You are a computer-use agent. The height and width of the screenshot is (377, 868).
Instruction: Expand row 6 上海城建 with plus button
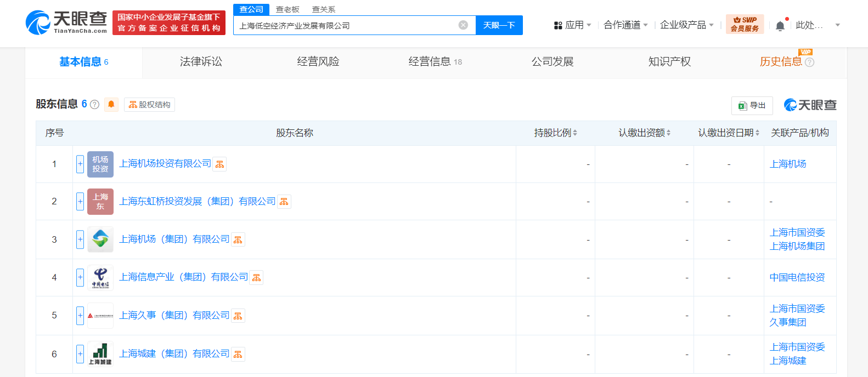pyautogui.click(x=80, y=354)
